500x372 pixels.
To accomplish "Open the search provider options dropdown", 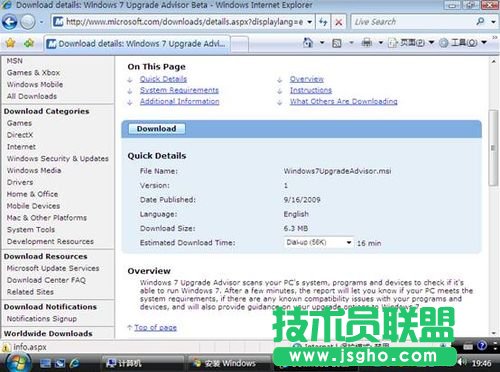I will [493, 22].
